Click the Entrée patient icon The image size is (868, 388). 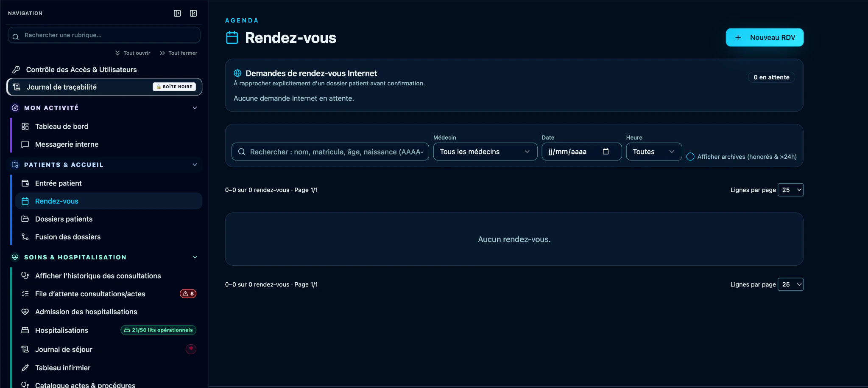(x=25, y=183)
